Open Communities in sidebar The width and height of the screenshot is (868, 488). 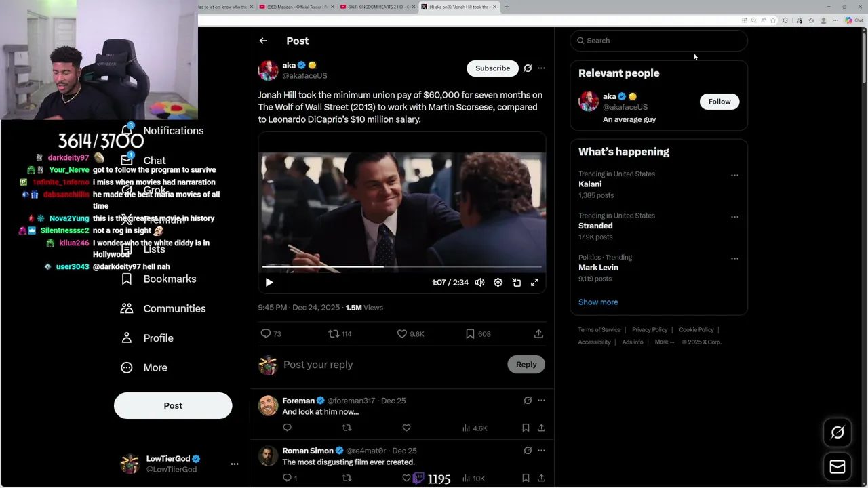[163, 308]
